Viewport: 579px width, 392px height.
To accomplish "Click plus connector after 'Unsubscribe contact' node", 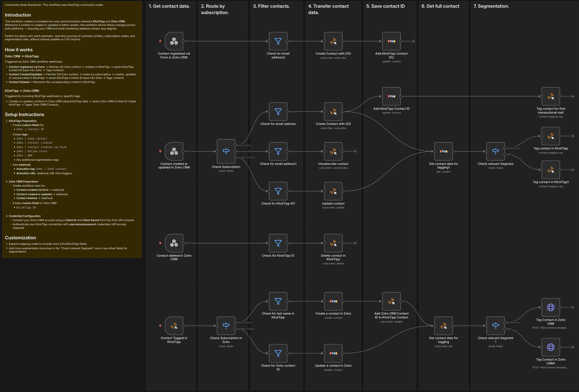I will pos(355,151).
